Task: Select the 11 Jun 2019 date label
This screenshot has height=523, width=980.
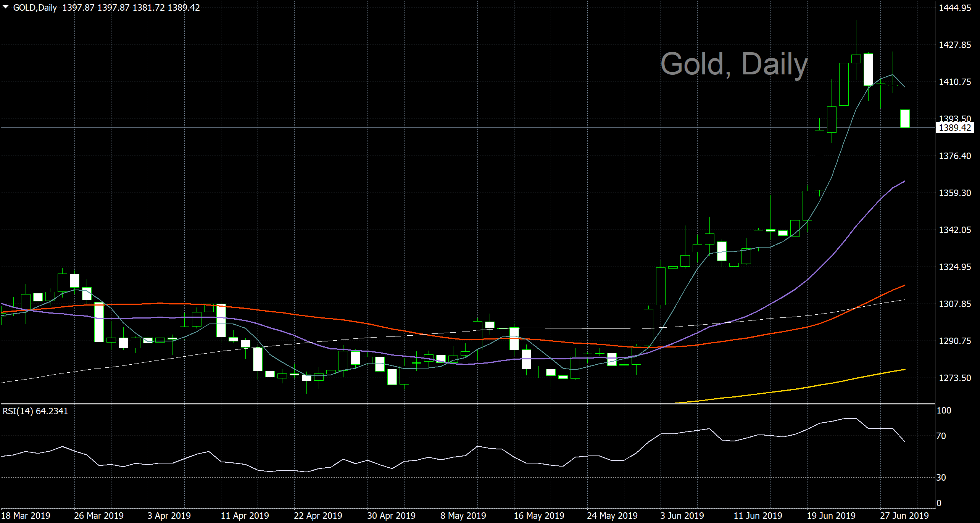Action: point(758,516)
